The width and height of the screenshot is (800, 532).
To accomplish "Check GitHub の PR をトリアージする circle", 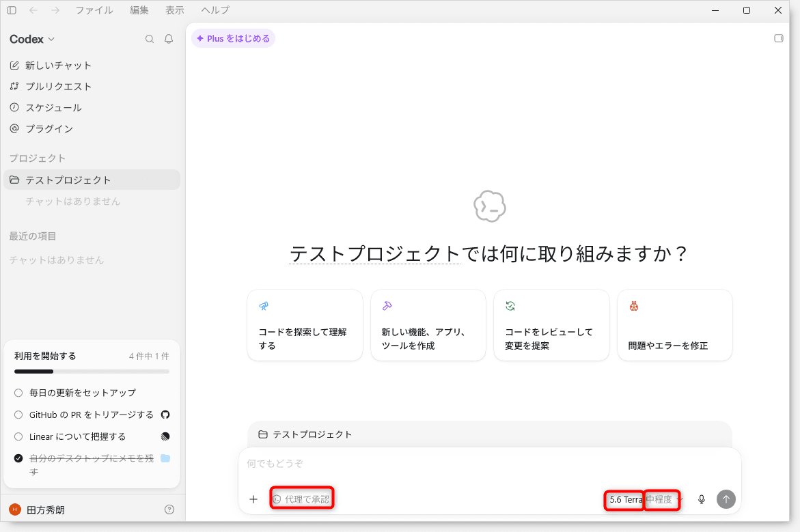I will [x=18, y=415].
